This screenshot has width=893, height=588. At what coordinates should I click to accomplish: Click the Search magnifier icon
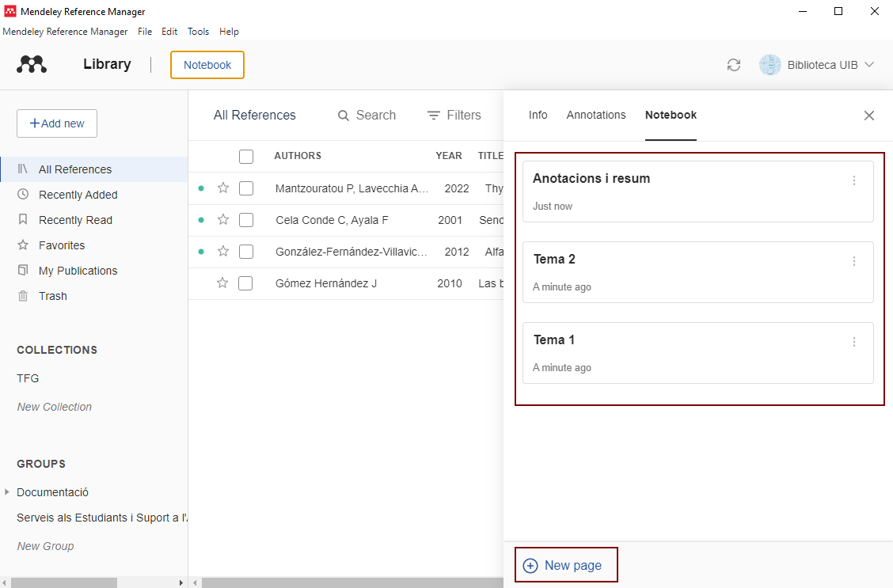(344, 116)
